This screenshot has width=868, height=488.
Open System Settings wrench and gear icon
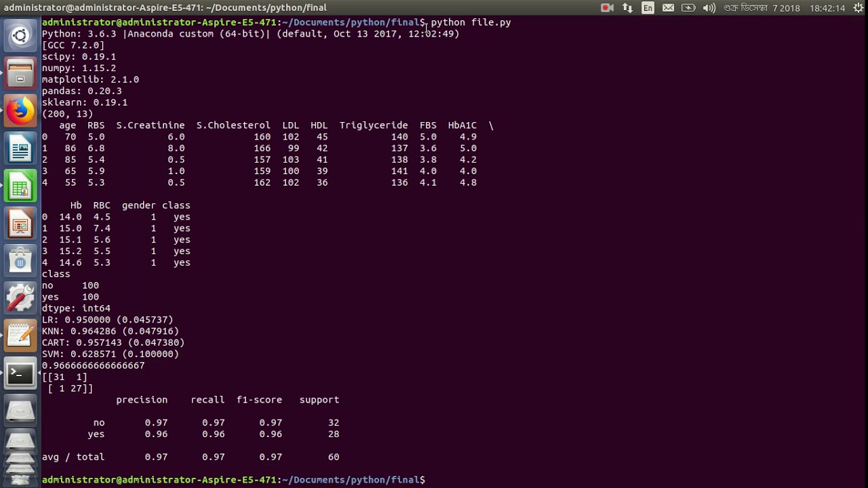click(x=20, y=298)
